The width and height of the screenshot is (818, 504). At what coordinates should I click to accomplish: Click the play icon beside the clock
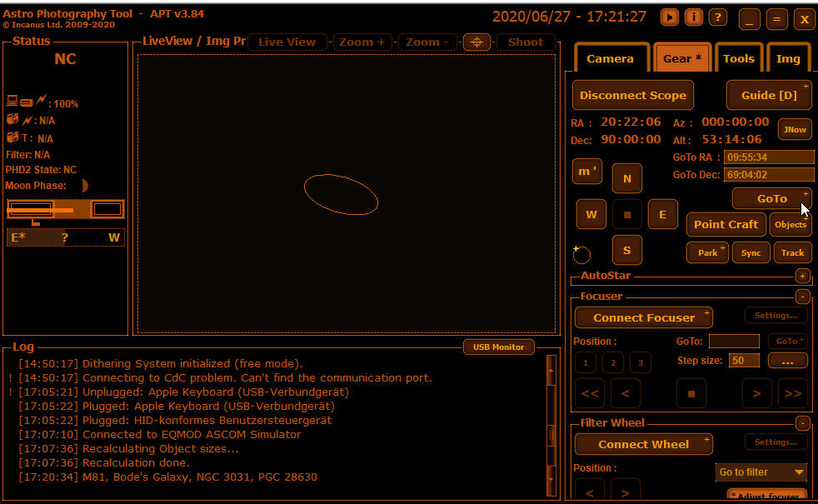point(670,17)
